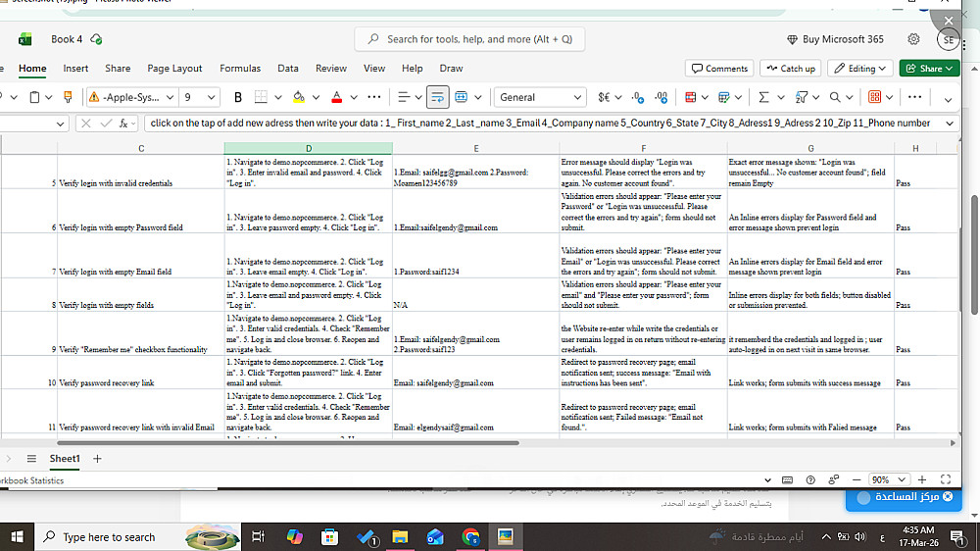Zoom out with the minus button
980x551 pixels.
point(857,480)
